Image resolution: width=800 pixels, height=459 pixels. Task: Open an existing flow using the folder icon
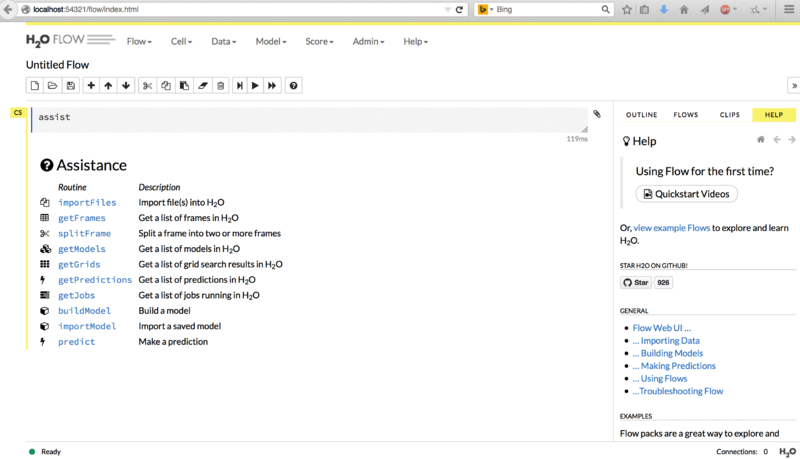pos(53,86)
